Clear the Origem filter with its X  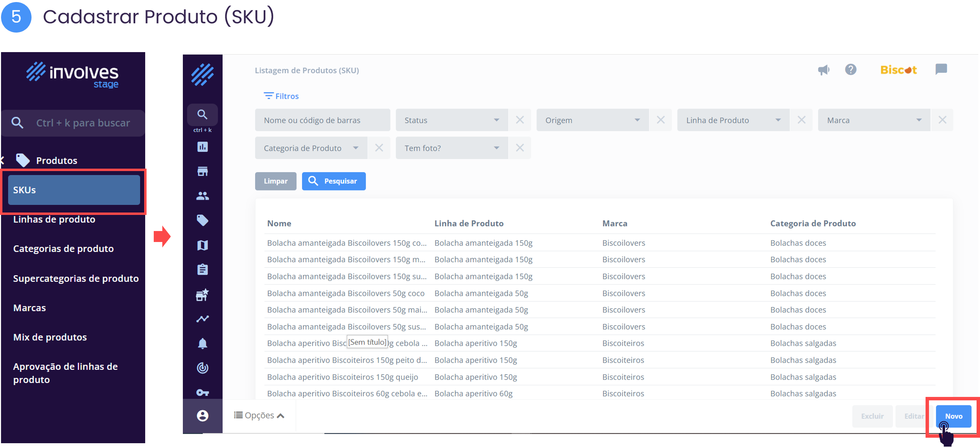661,120
